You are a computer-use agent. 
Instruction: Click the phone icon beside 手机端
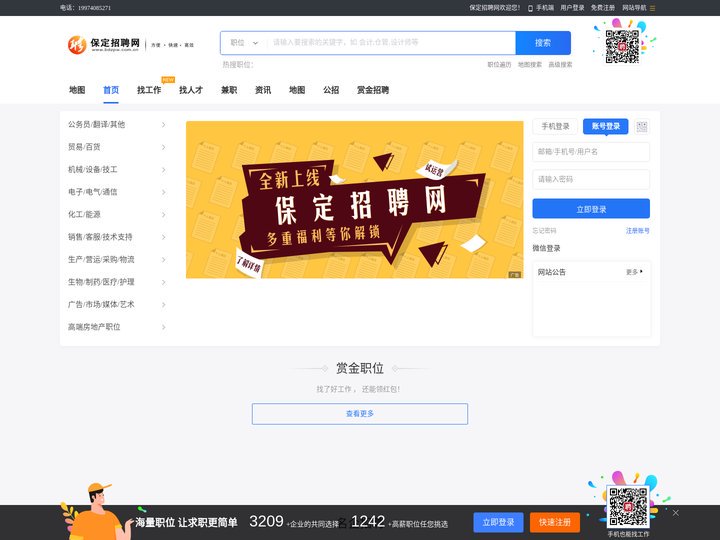(530, 8)
